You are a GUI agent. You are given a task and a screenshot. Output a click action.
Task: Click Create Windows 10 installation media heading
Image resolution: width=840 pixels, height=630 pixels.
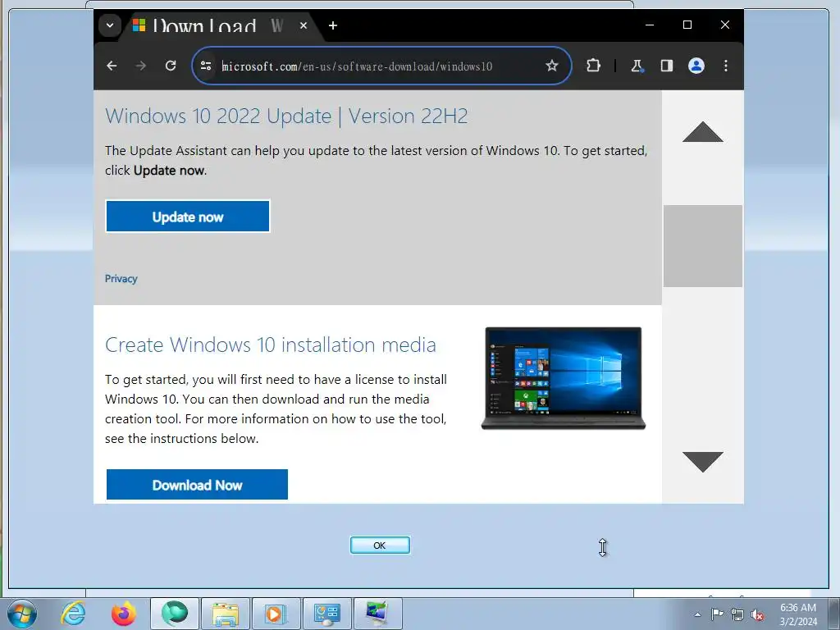pos(271,345)
